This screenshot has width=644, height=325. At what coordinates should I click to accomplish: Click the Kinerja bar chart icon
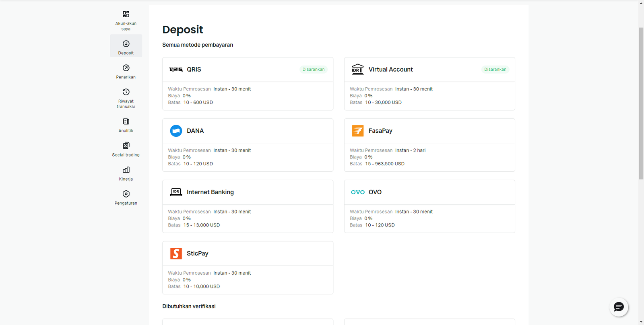pos(126,170)
